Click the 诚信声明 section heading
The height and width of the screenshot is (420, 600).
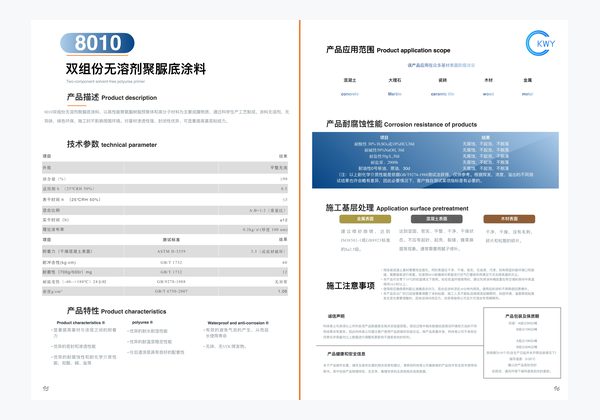click(x=336, y=316)
